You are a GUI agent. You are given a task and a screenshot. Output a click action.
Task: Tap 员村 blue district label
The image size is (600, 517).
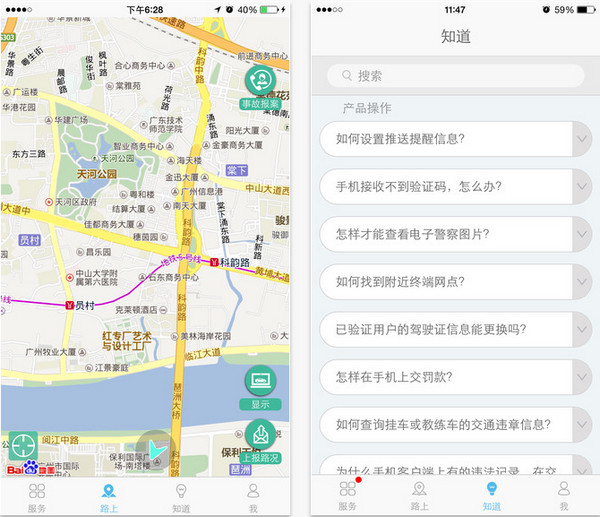point(29,240)
